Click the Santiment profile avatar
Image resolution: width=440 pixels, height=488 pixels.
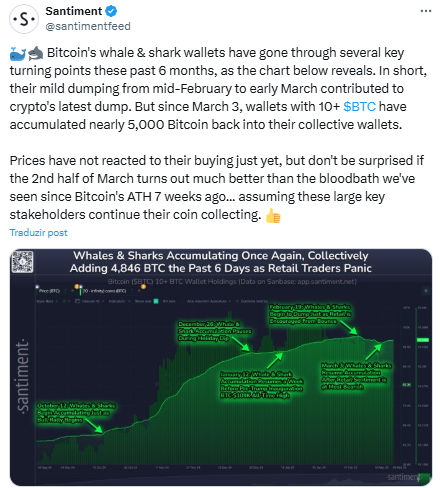click(x=24, y=19)
